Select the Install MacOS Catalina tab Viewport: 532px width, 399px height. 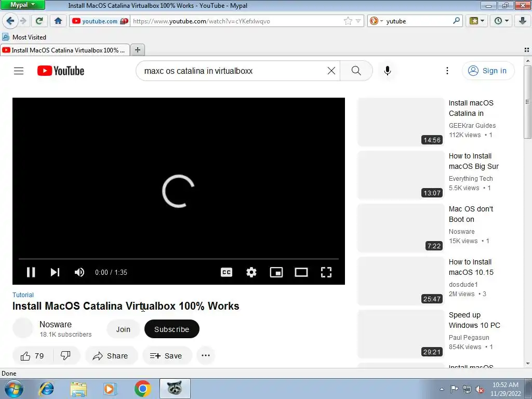point(65,50)
